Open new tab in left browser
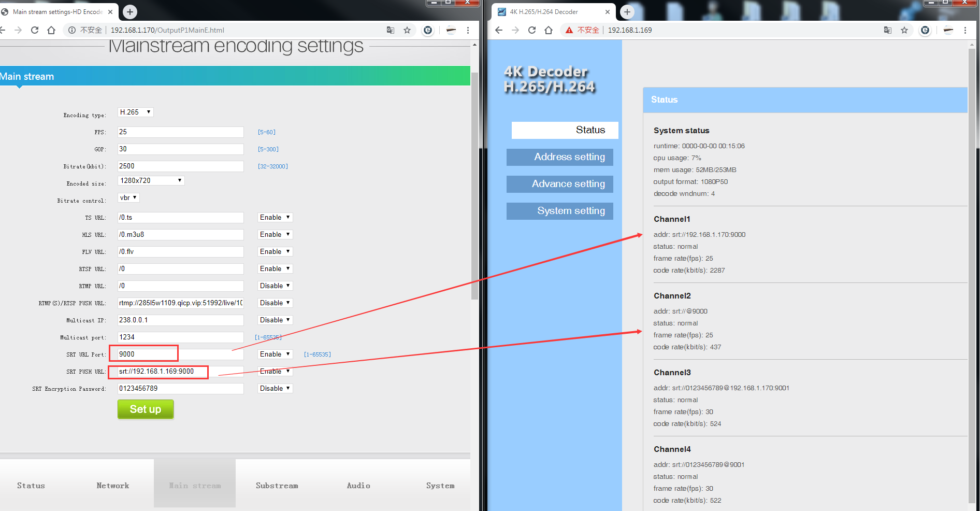This screenshot has height=511, width=980. pos(130,11)
